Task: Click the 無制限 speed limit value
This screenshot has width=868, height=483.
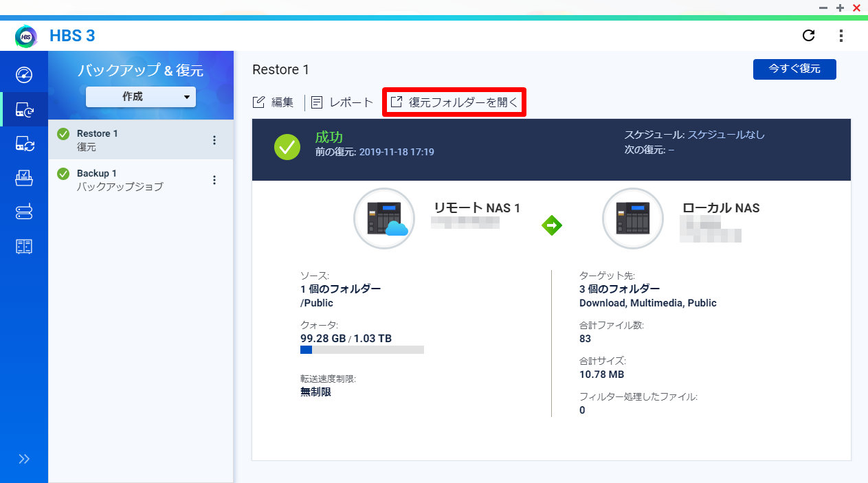Action: click(x=316, y=392)
